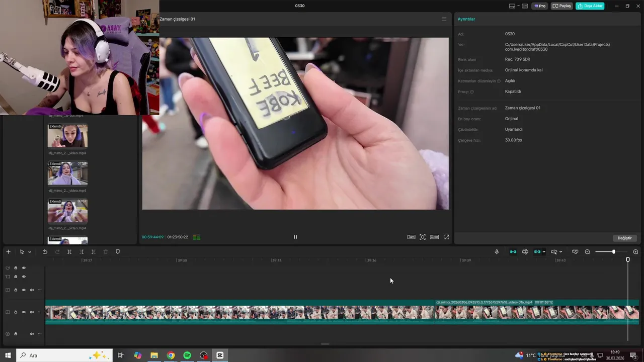The height and width of the screenshot is (362, 644).
Task: Lock the text track
Action: coord(16,277)
